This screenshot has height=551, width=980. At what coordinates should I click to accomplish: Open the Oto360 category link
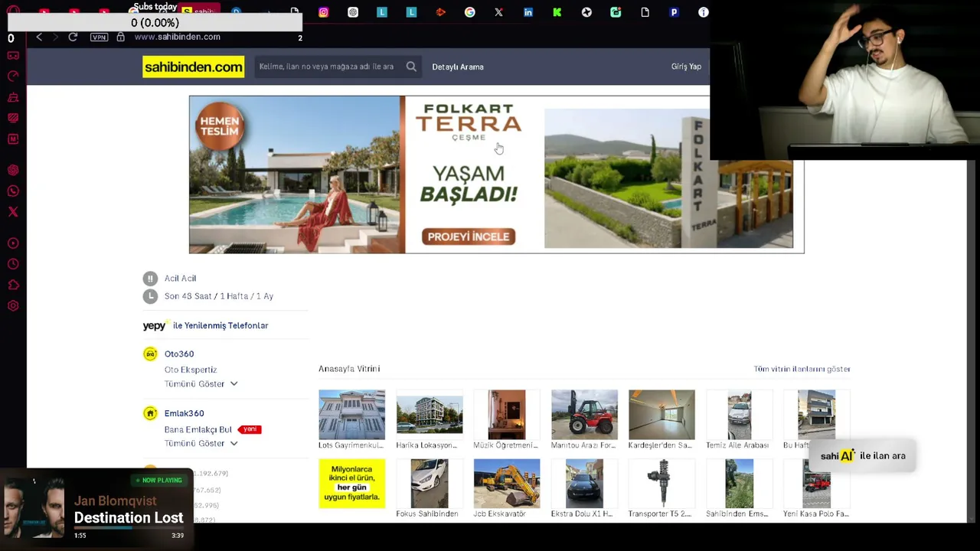(179, 354)
